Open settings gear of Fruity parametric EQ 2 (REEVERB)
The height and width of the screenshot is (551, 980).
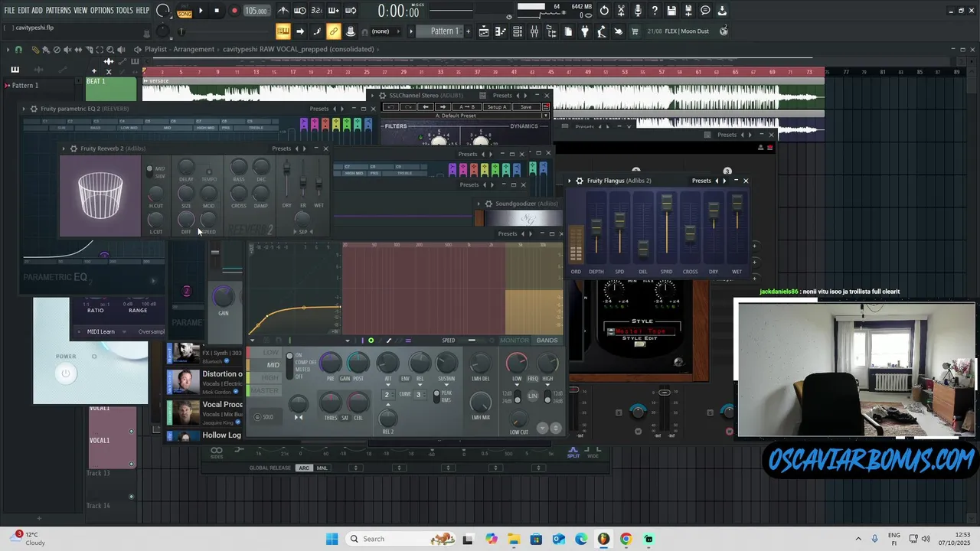click(33, 109)
